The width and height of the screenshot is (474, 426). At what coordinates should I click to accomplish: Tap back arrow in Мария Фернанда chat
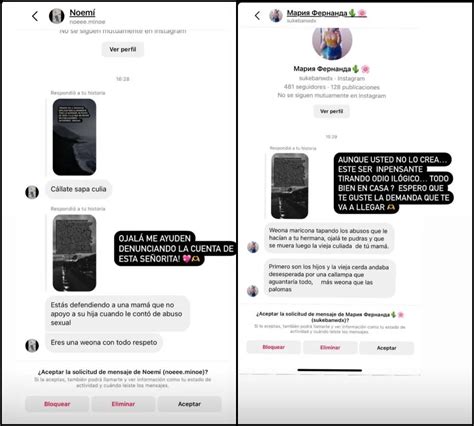257,15
